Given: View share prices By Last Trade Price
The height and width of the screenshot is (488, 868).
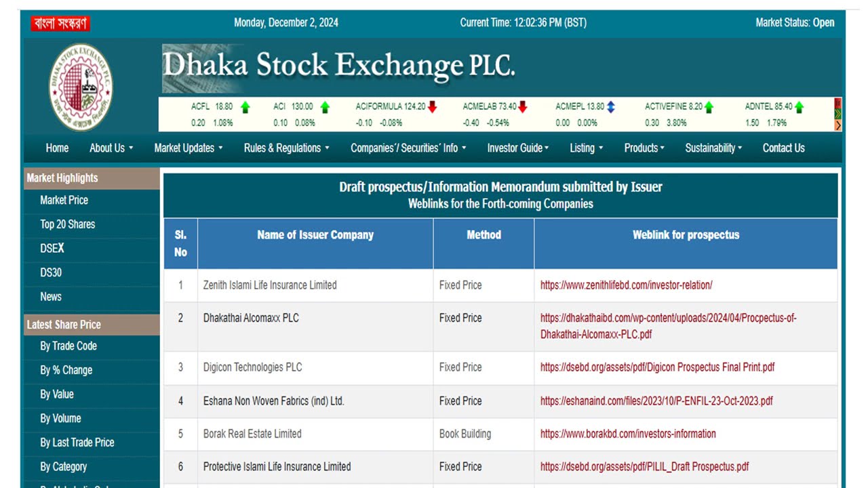Looking at the screenshot, I should tap(77, 443).
